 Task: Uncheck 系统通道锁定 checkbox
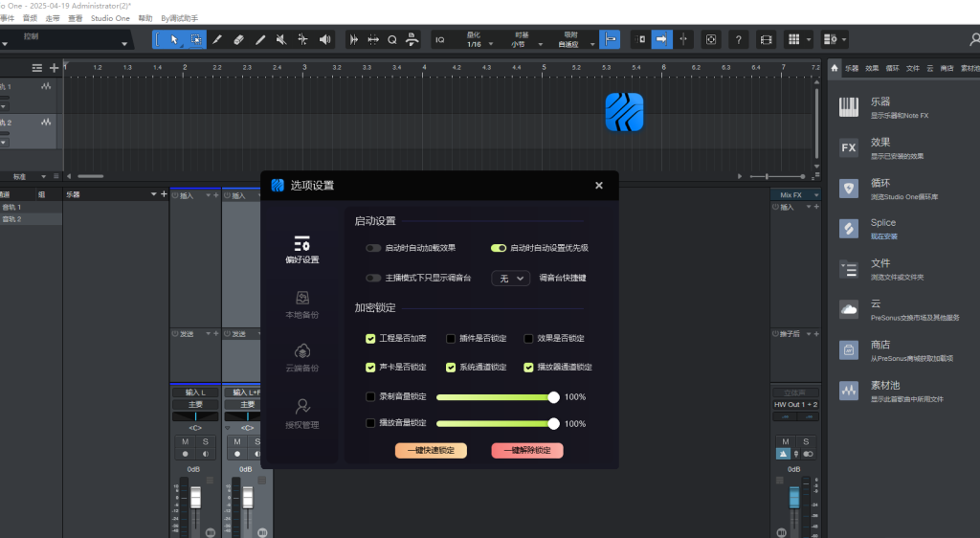click(451, 368)
